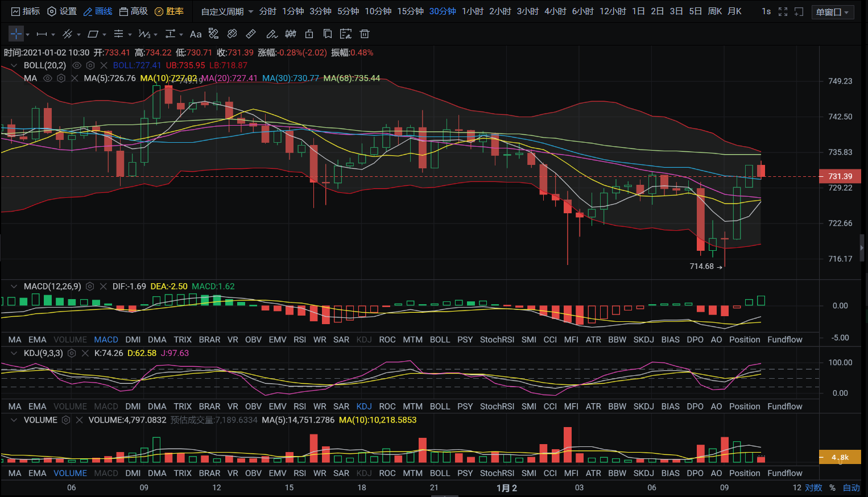Click the trash icon to delete drawings
Screen dimensions: 868x497
pos(365,34)
